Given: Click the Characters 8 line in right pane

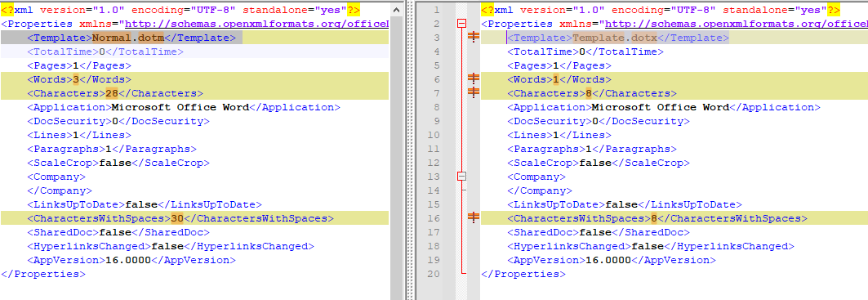Looking at the screenshot, I should [592, 93].
